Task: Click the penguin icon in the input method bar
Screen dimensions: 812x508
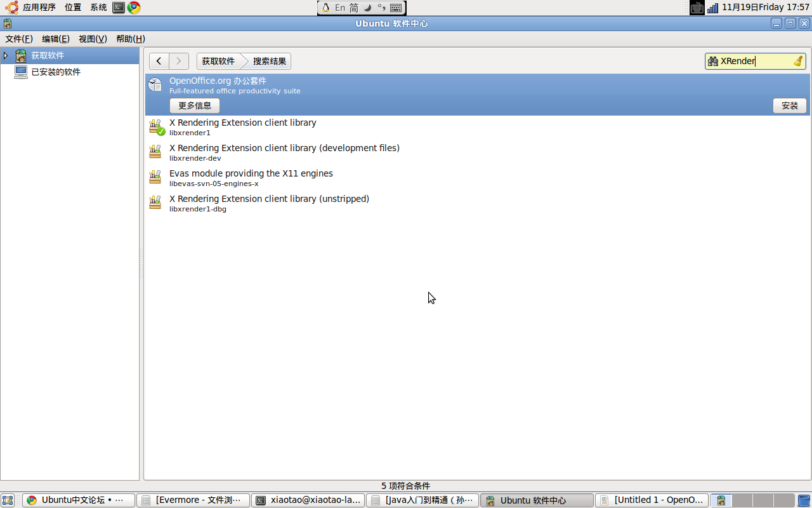Action: pos(325,8)
